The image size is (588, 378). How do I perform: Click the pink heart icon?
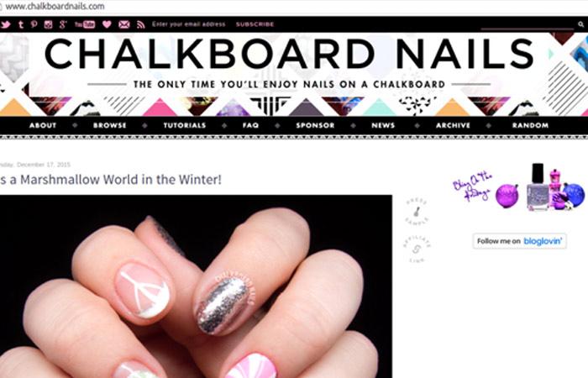pyautogui.click(x=107, y=24)
